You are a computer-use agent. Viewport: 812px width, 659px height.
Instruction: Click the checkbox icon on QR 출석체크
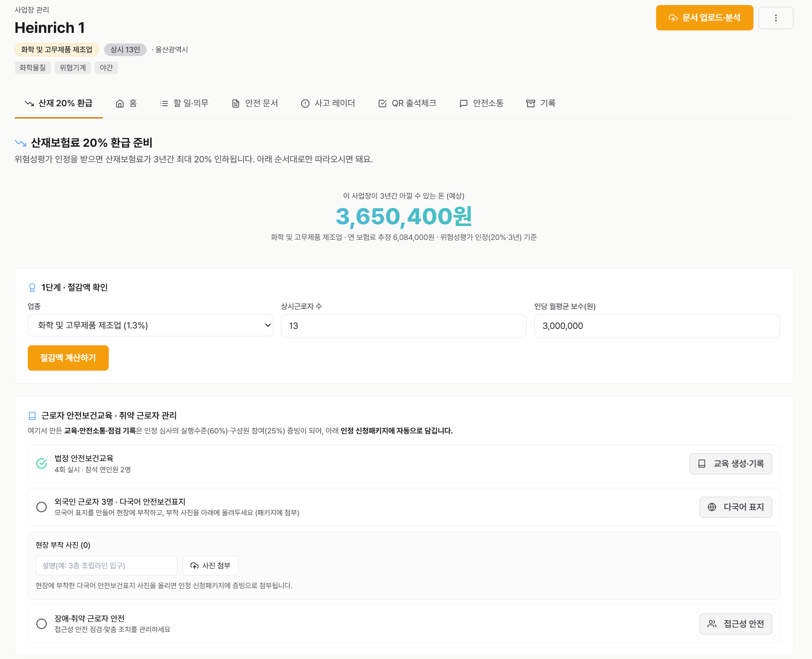point(382,104)
